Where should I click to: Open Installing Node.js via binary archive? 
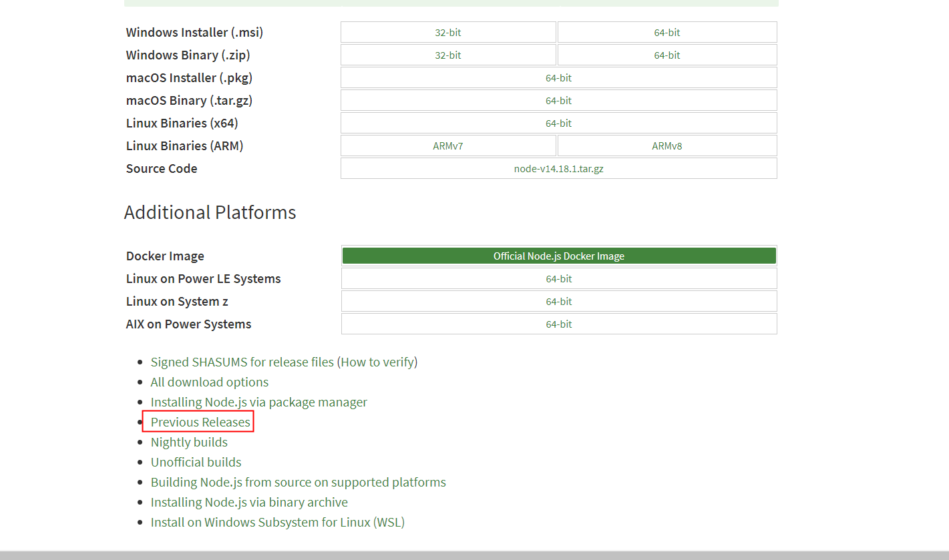249,502
